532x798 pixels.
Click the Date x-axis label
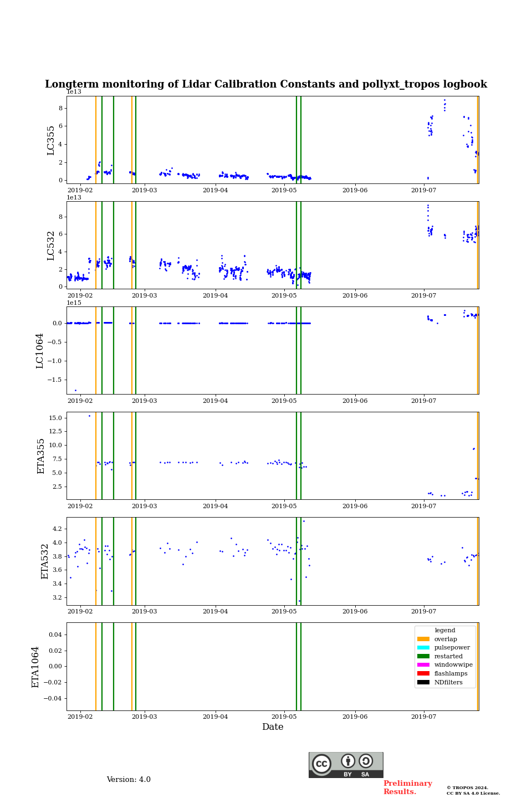tap(273, 727)
